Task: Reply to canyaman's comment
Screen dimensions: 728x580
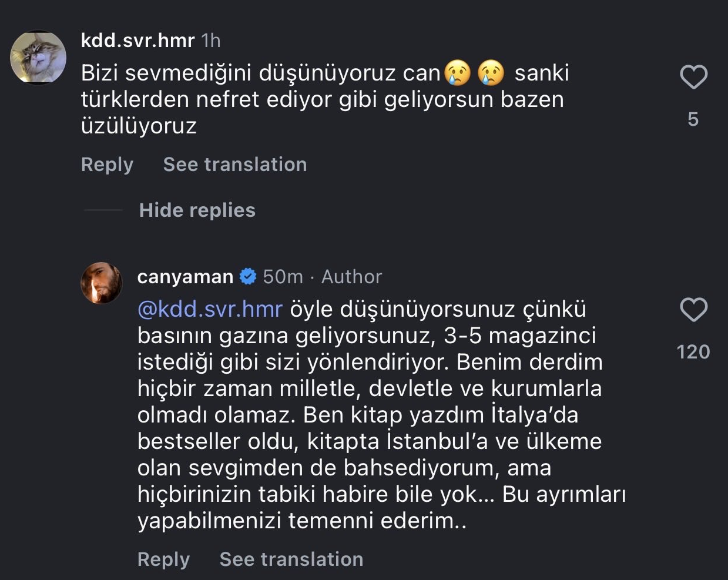Action: pyautogui.click(x=163, y=559)
